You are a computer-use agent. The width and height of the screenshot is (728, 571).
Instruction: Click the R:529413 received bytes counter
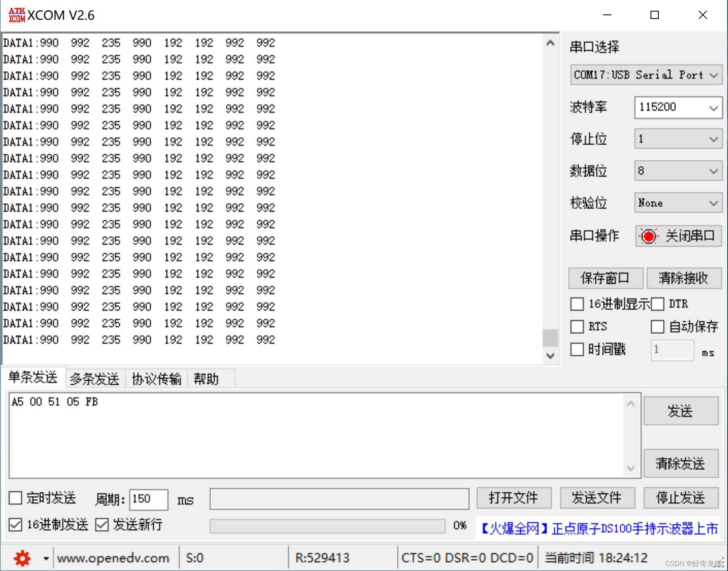[x=322, y=558]
